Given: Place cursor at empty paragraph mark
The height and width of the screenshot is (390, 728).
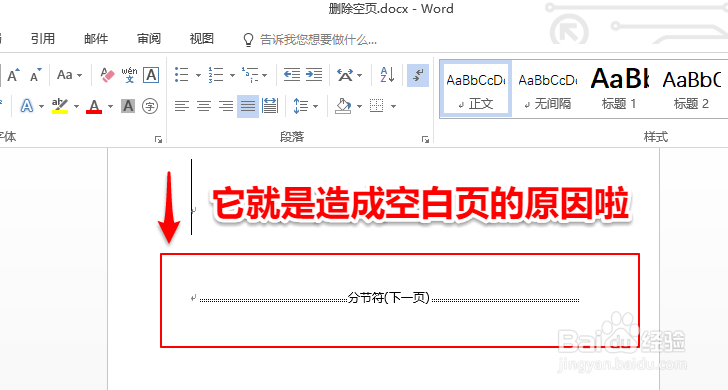Looking at the screenshot, I should coord(194,210).
